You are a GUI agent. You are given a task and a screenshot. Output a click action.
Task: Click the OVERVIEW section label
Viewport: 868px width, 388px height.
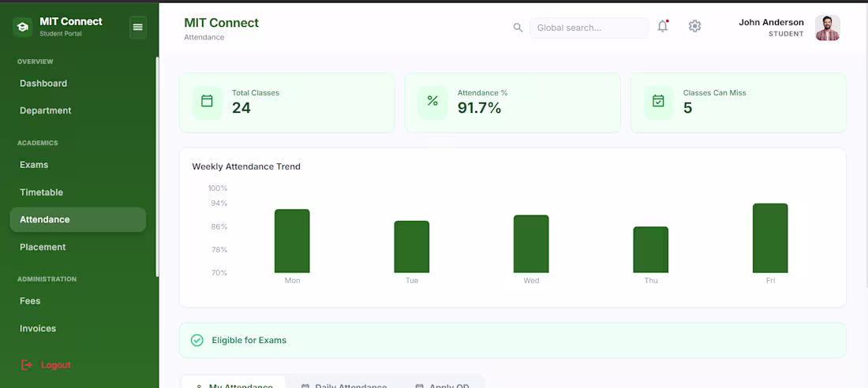pos(36,62)
